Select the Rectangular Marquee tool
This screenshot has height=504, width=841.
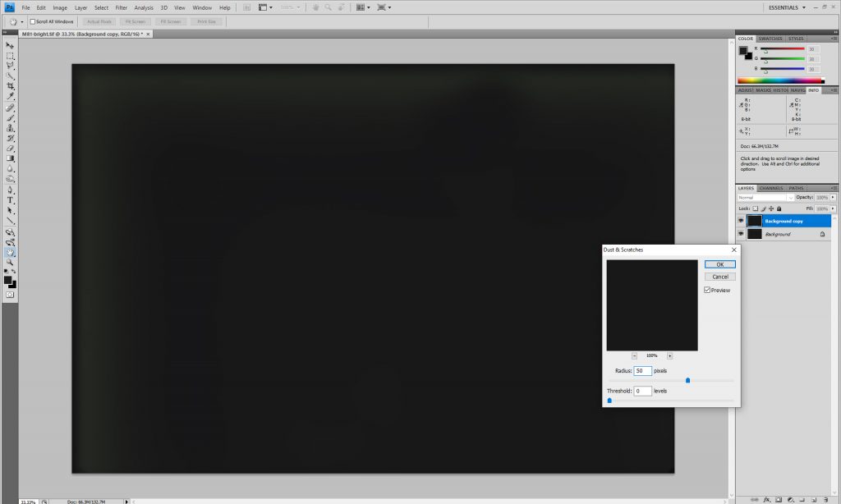pos(10,56)
